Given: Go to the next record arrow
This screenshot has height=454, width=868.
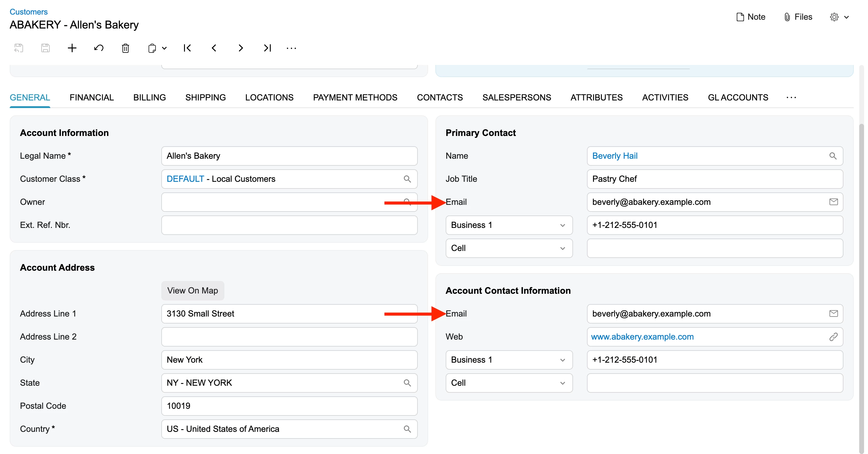Looking at the screenshot, I should (241, 48).
